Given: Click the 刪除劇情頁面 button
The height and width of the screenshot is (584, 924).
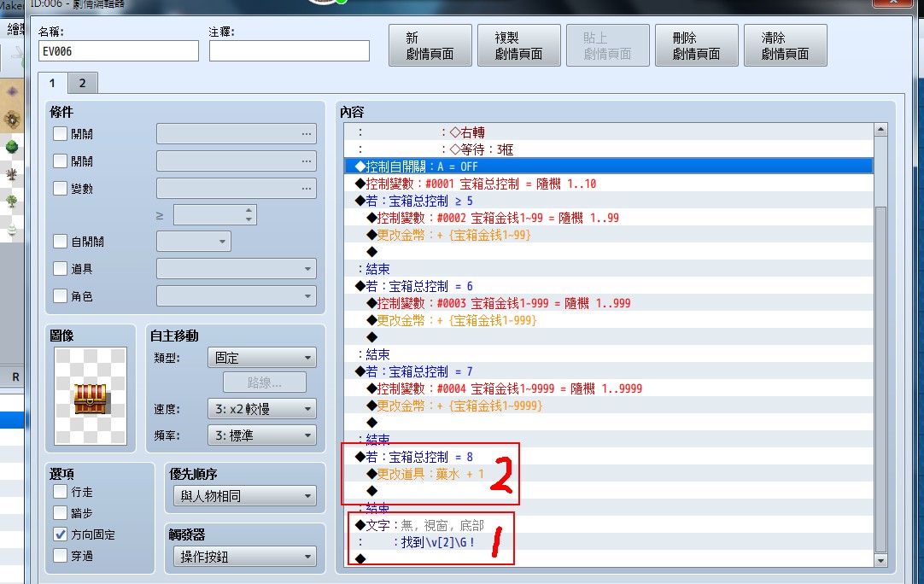Looking at the screenshot, I should [x=697, y=45].
